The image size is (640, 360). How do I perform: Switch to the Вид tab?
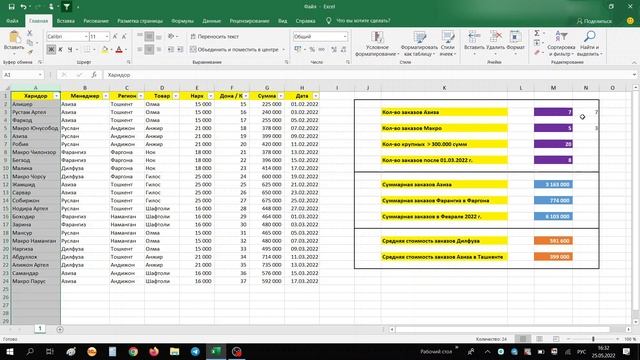282,21
